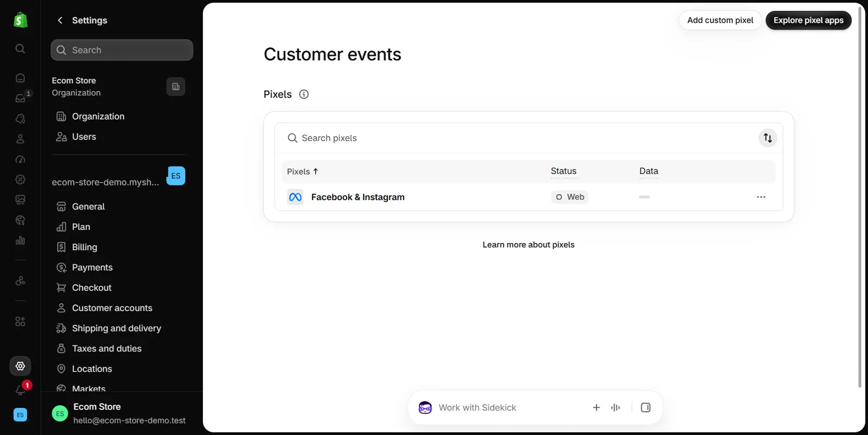Open Analytics bar chart icon in rail
The width and height of the screenshot is (868, 435).
(20, 240)
